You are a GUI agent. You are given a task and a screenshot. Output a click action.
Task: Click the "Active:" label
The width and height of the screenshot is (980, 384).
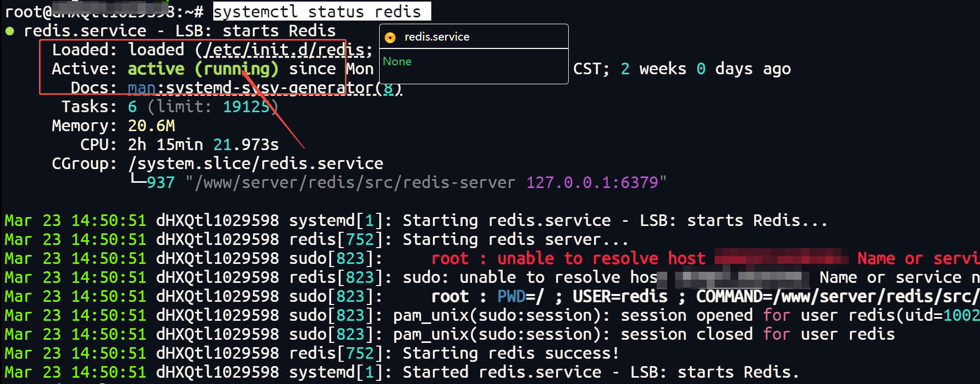click(84, 68)
